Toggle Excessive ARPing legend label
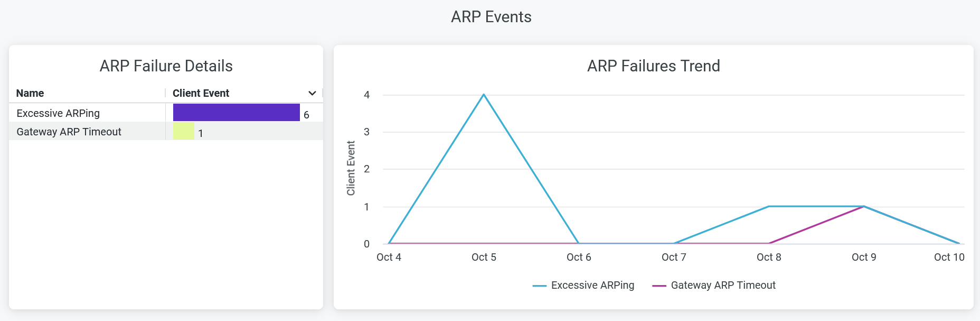Screen dimensions: 980x321 (592, 285)
